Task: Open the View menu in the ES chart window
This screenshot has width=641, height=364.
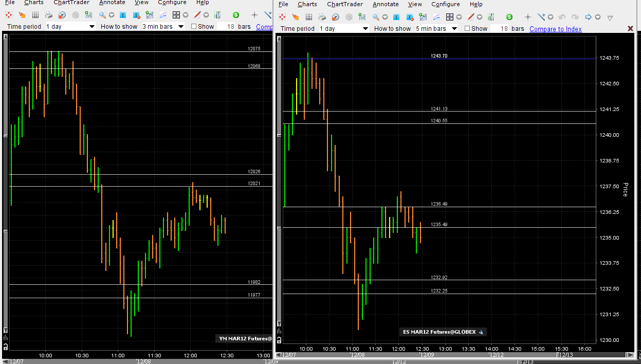Action: (415, 4)
